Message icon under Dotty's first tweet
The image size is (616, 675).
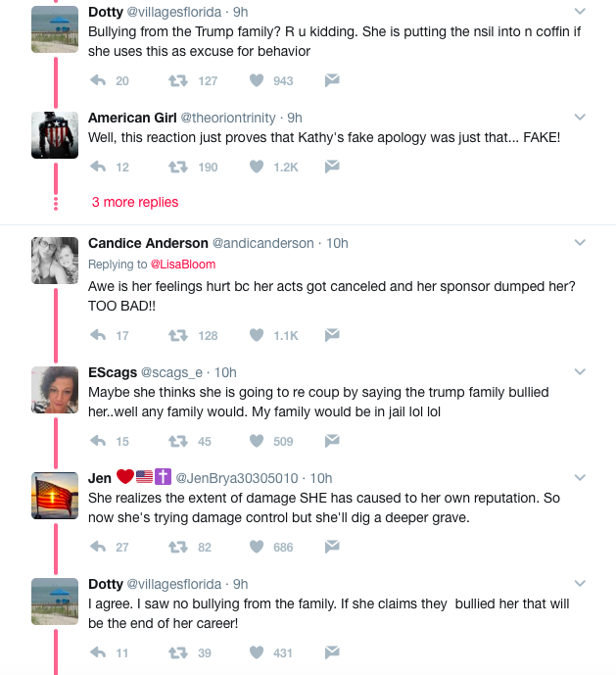click(x=332, y=80)
